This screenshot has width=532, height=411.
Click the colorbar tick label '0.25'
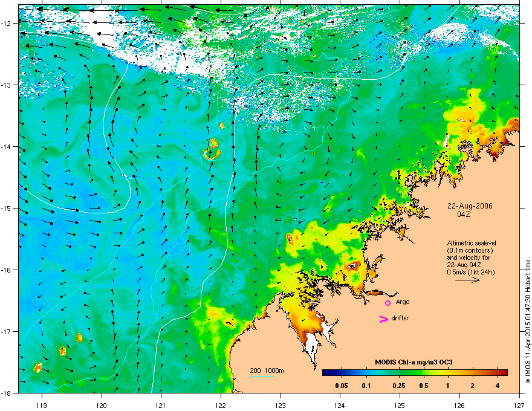click(x=398, y=386)
